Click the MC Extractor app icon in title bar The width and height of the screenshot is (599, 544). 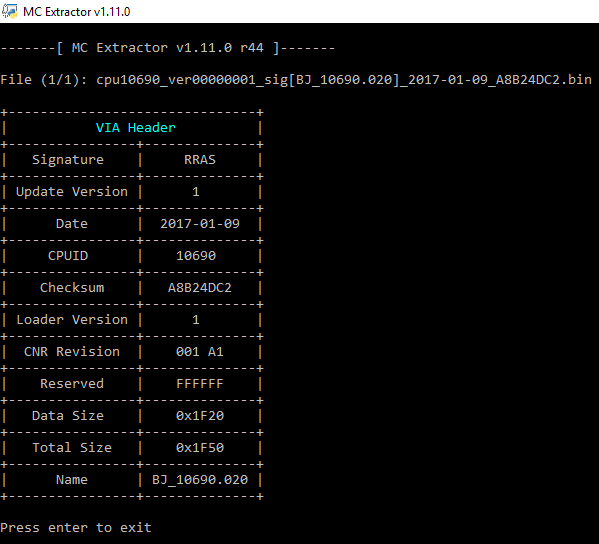pos(10,11)
